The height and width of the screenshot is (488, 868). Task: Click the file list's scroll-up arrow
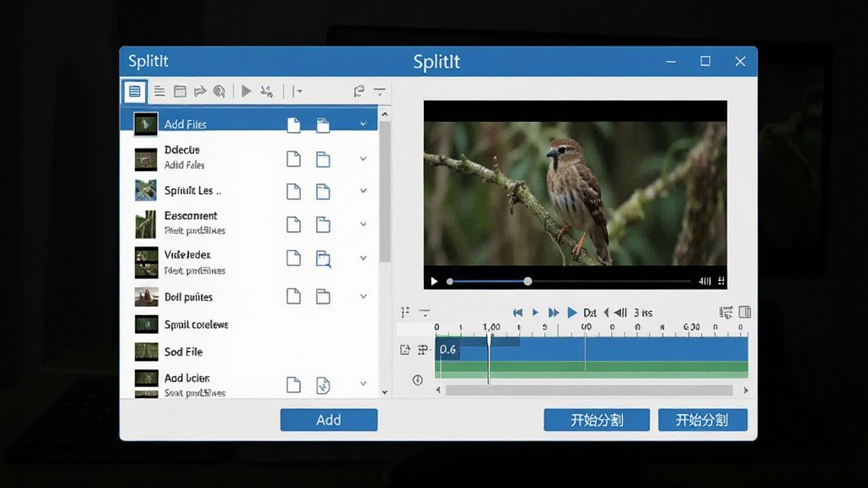coord(385,114)
